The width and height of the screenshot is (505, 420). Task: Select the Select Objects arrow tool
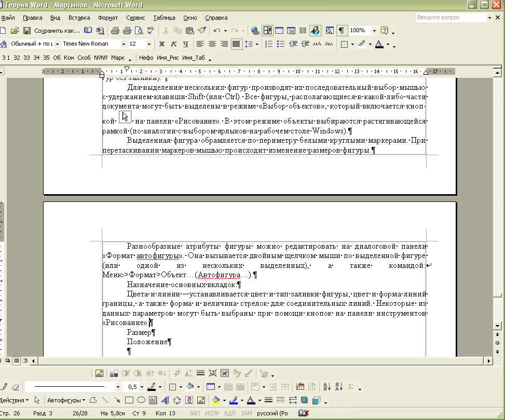coord(37,400)
